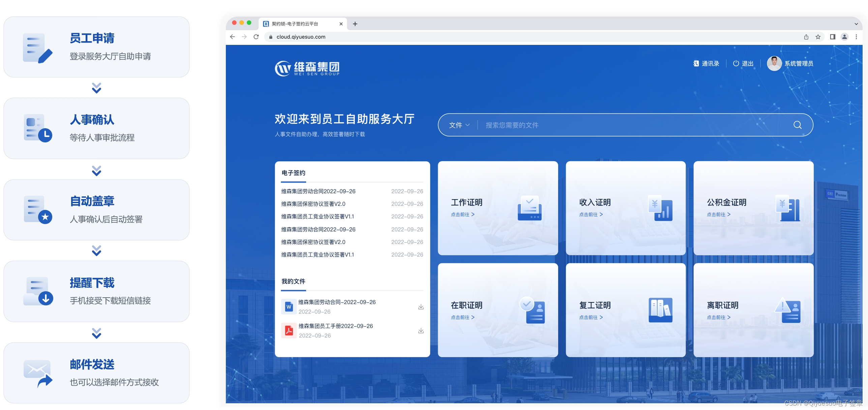868x410 pixels.
Task: Go to 工作证明 via 点击前往
Action: click(x=462, y=215)
